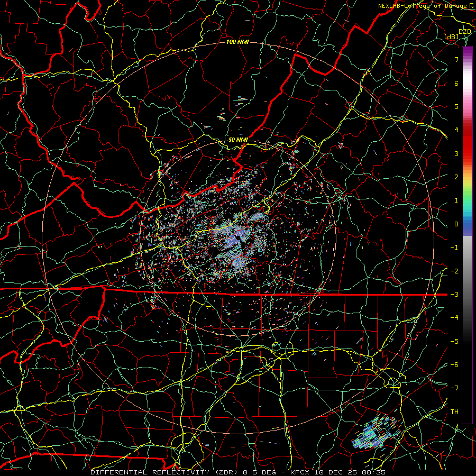Click the 7 dB tick label on the scale
The image size is (476, 476).
(x=456, y=59)
